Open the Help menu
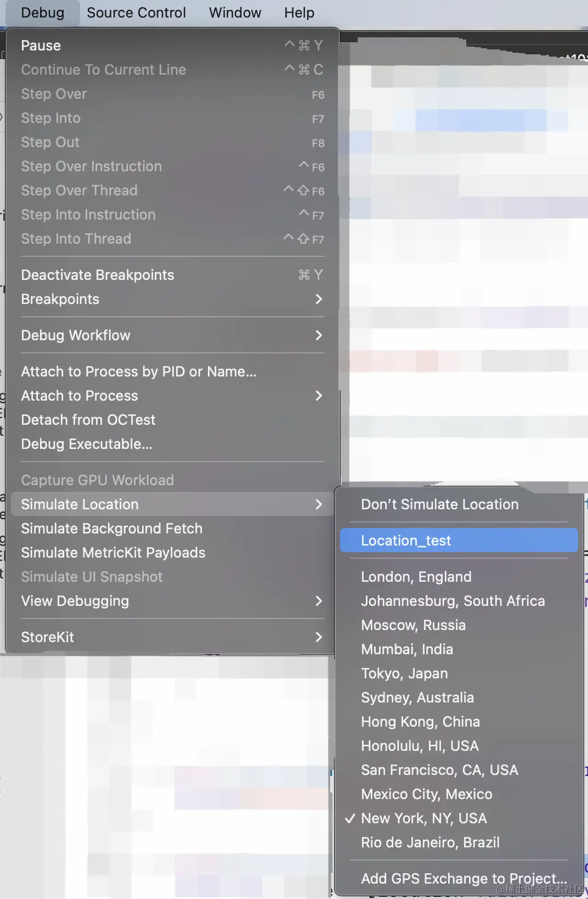The image size is (588, 899). [x=299, y=13]
